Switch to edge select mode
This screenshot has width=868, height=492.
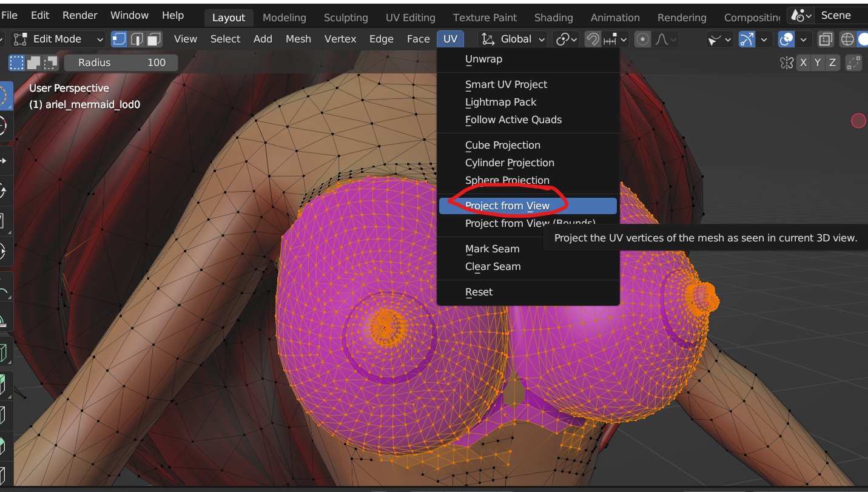click(137, 39)
